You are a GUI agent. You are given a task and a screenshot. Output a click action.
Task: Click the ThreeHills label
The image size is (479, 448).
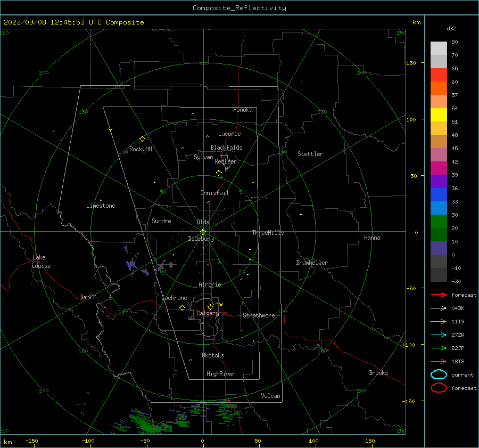268,233
